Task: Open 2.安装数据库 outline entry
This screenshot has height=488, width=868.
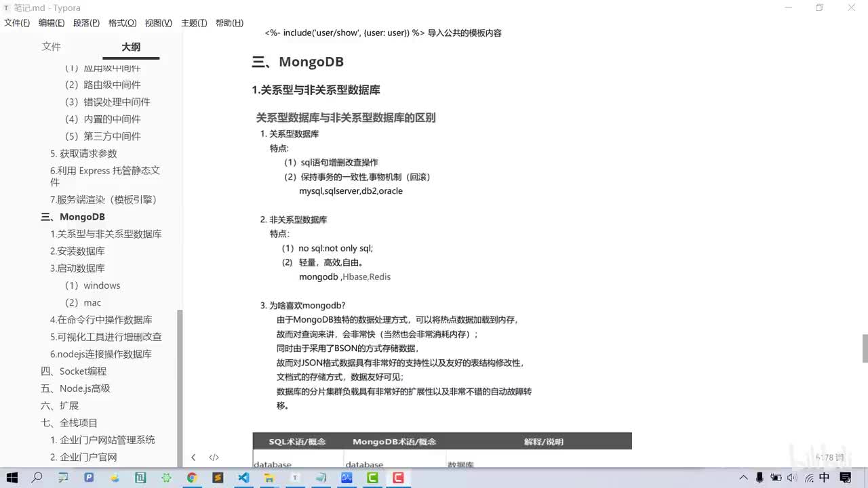Action: [x=77, y=251]
